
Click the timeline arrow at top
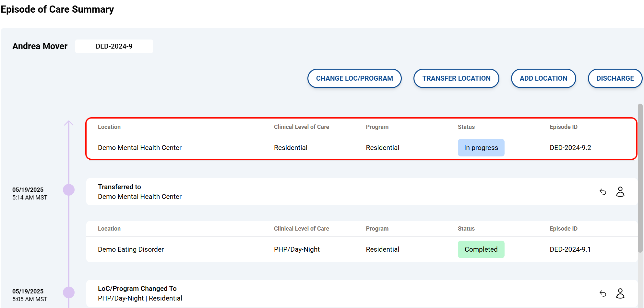(69, 123)
